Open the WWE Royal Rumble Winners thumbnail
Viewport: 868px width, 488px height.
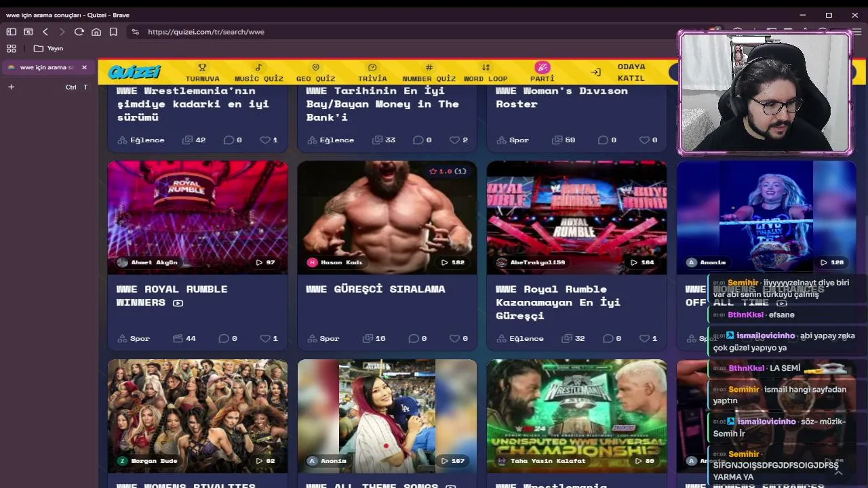click(197, 218)
